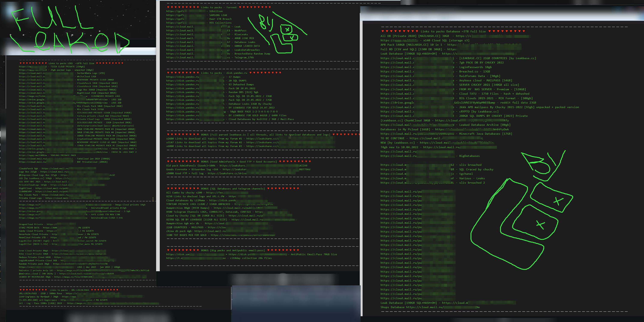Click the 'BlueLeaks' line
The height and width of the screenshot is (322, 644).
(x=207, y=34)
